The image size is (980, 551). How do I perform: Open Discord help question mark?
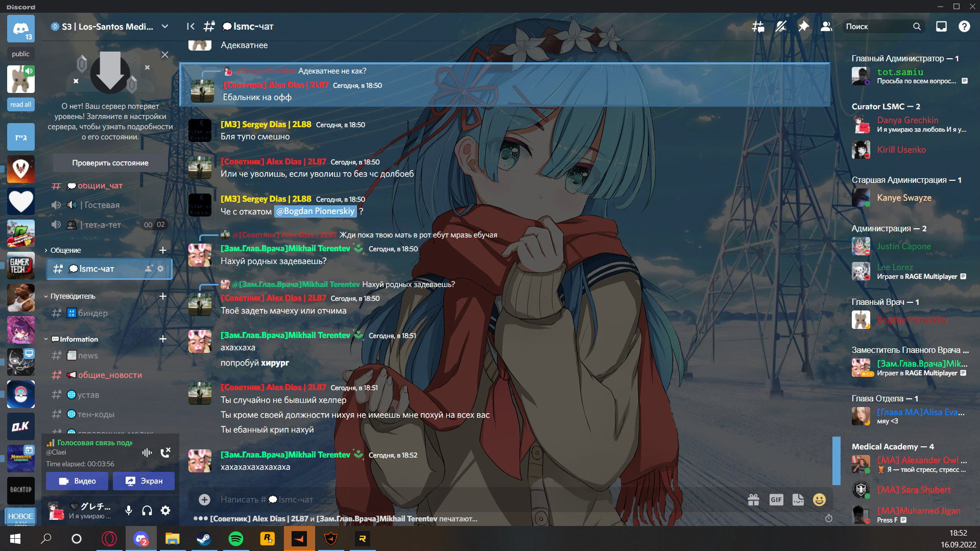pos(964,27)
